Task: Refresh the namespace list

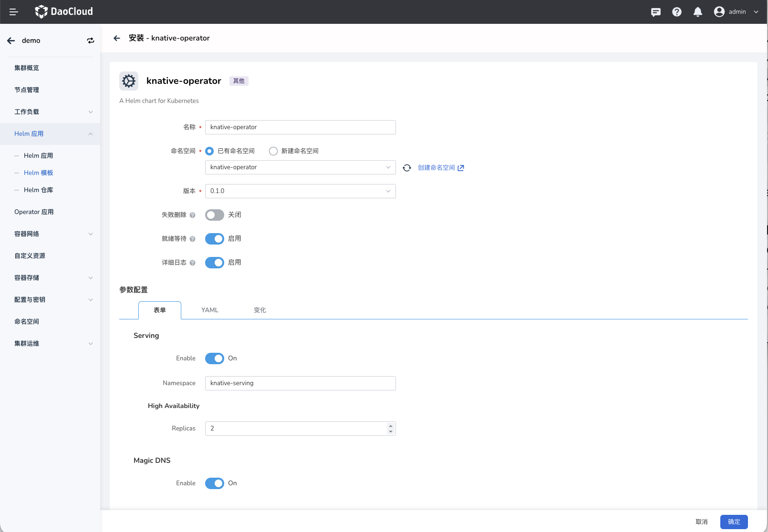Action: pyautogui.click(x=407, y=168)
